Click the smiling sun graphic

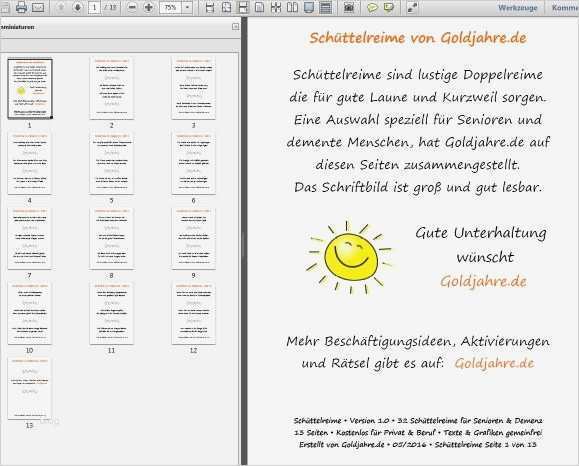coord(350,257)
